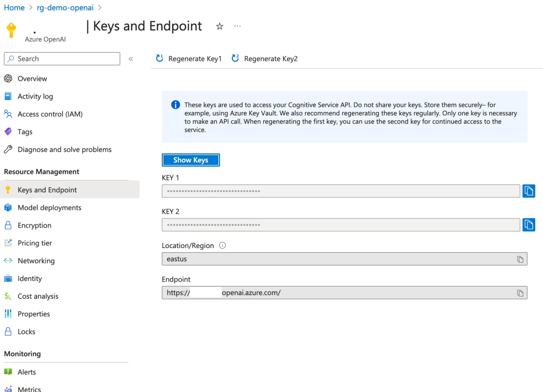Open the Networking settings page
The image size is (543, 392).
click(36, 261)
